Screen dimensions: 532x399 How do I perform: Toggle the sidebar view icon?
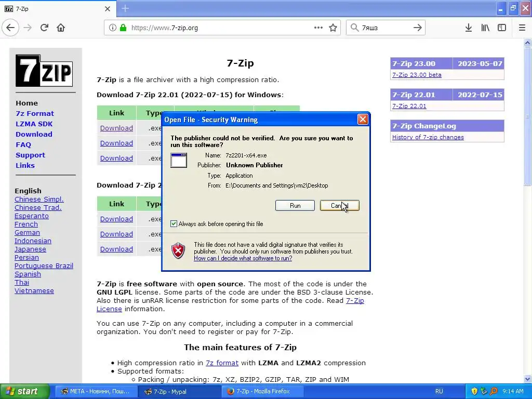(x=502, y=28)
